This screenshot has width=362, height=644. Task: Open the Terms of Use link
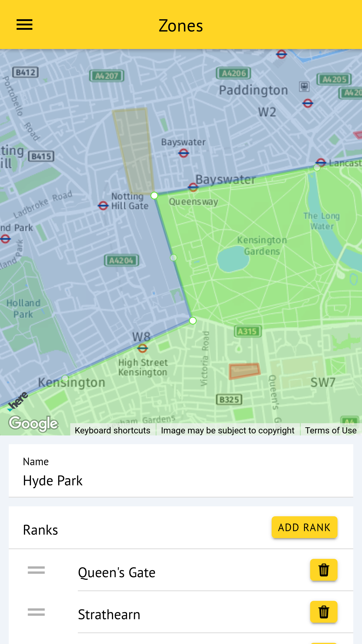tap(331, 430)
